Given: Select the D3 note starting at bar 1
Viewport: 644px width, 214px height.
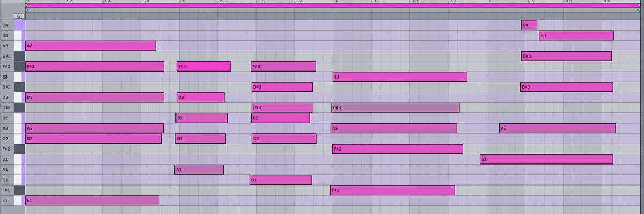Looking at the screenshot, I should point(94,97).
